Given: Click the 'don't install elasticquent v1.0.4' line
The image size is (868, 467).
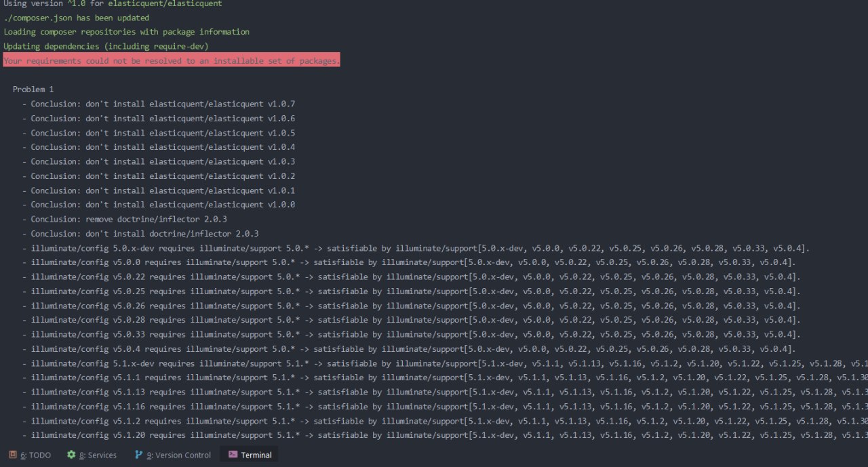Looking at the screenshot, I should (158, 147).
